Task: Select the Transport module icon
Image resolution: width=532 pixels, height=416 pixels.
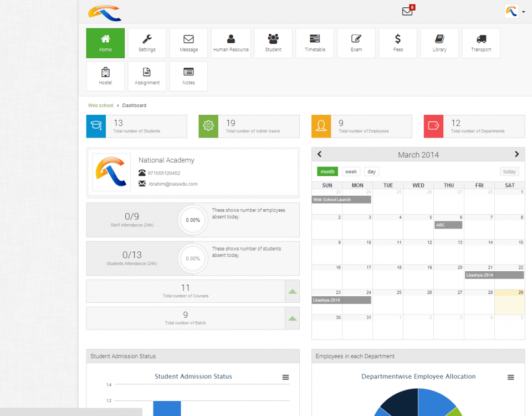Action: click(x=480, y=43)
